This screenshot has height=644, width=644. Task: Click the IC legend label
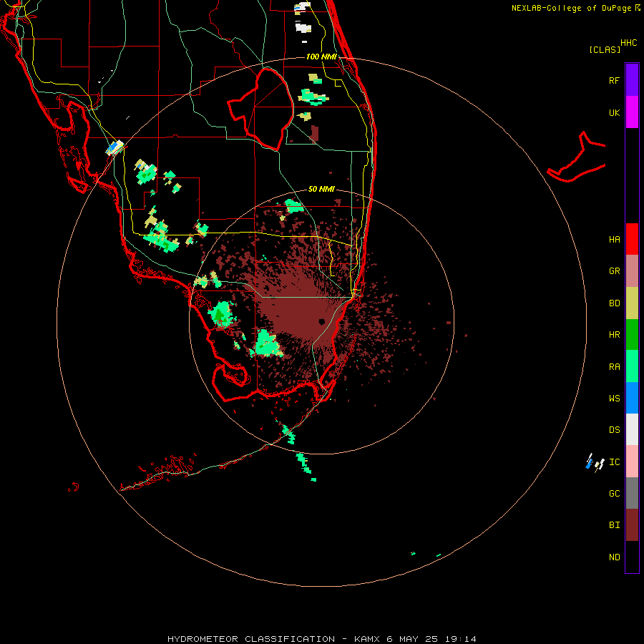tap(614, 462)
